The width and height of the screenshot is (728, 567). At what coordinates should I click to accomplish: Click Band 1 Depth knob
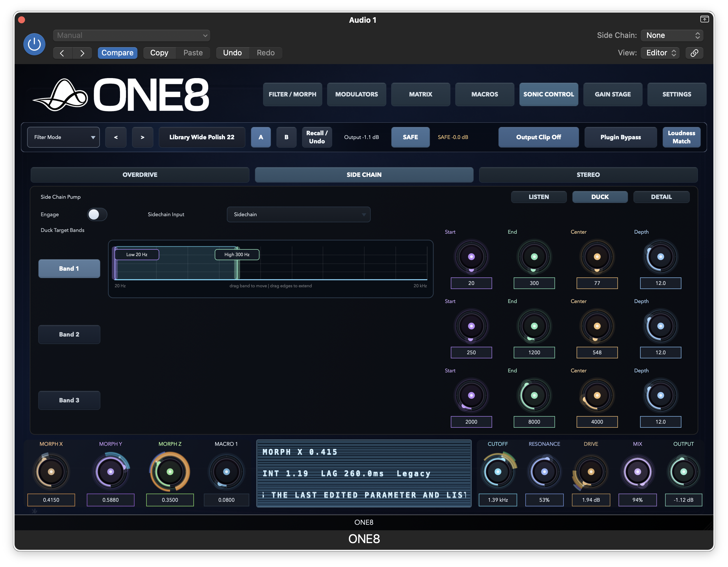coord(661,257)
